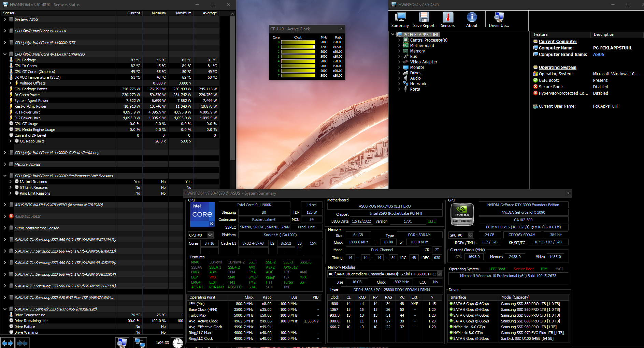Click the Motherboard icon in the tree
The width and height of the screenshot is (644, 348).
pos(406,45)
